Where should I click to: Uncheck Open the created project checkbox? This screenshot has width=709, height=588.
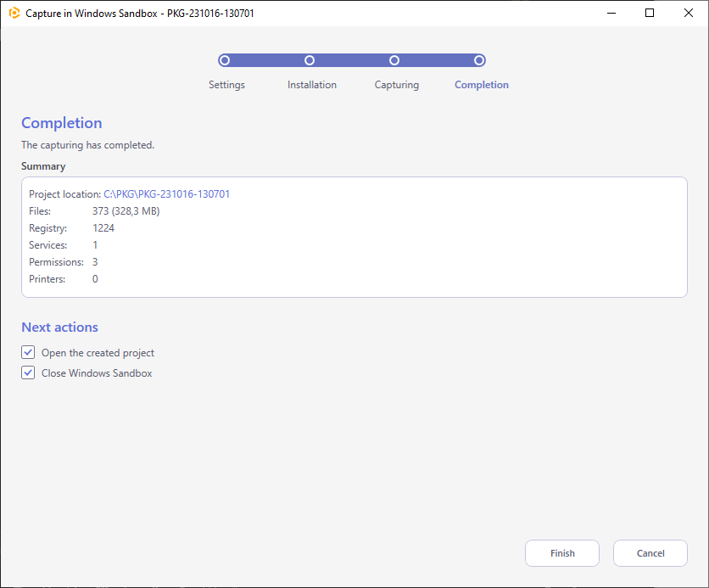(x=28, y=352)
